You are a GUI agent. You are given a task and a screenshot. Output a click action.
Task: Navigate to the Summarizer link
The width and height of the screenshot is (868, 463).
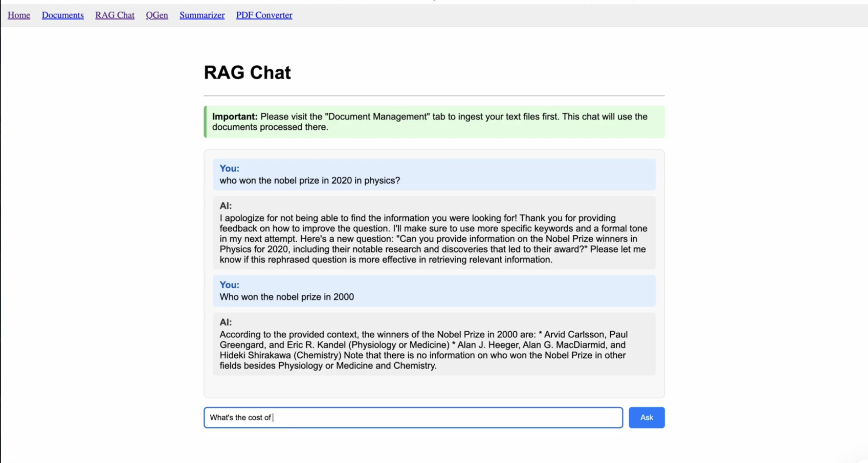point(202,15)
